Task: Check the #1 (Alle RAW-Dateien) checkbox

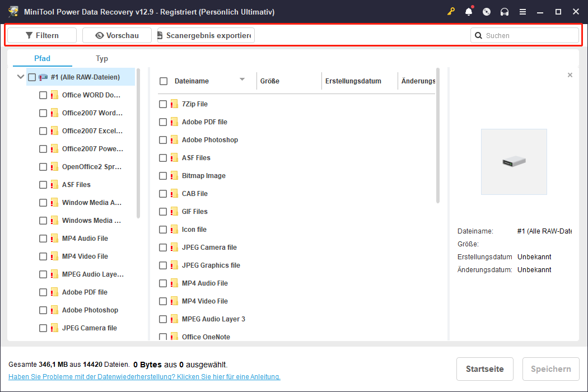Action: click(32, 77)
